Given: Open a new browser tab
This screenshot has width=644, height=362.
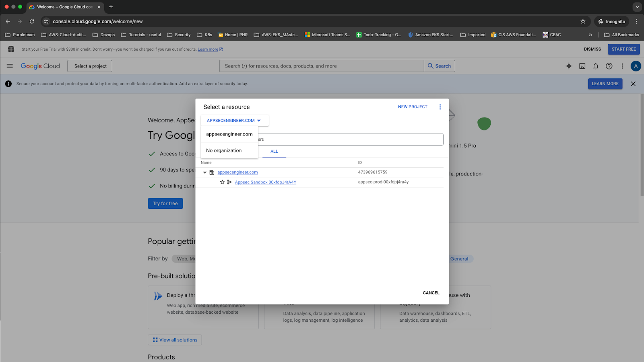Looking at the screenshot, I should (111, 7).
